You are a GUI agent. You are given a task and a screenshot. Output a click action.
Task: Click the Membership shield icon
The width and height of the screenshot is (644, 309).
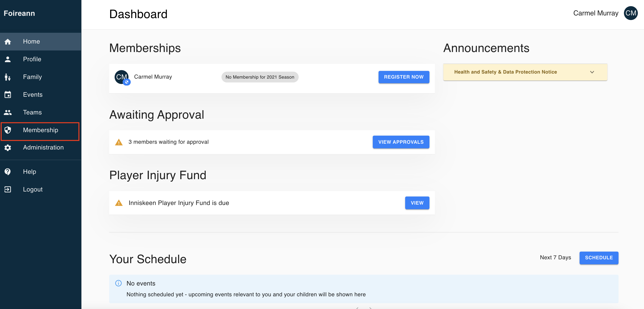[8, 130]
